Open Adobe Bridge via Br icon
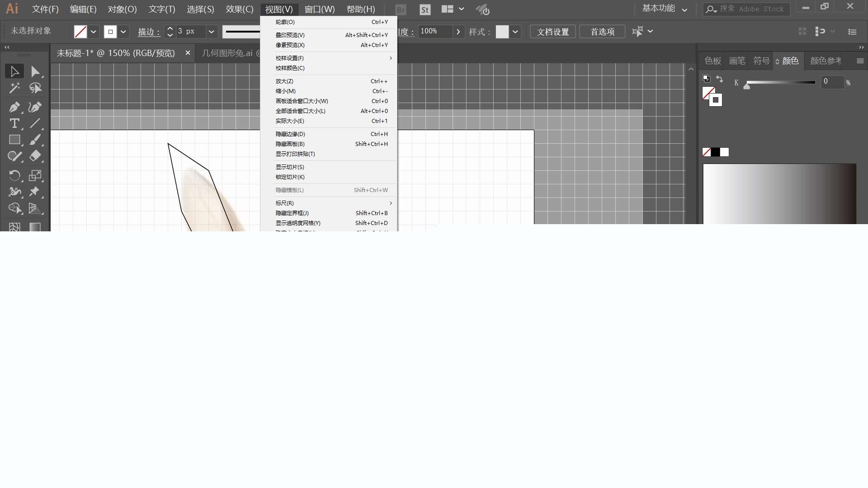 pyautogui.click(x=401, y=9)
